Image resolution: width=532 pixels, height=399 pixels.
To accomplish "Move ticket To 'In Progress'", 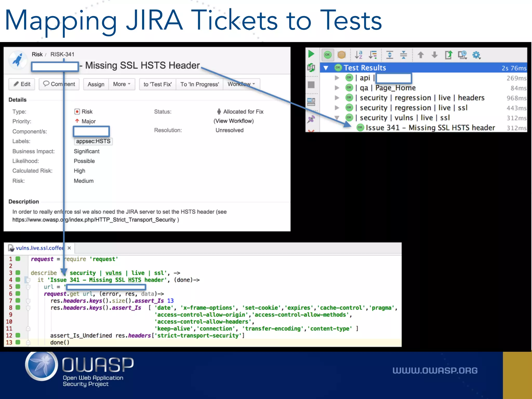I will pos(199,84).
